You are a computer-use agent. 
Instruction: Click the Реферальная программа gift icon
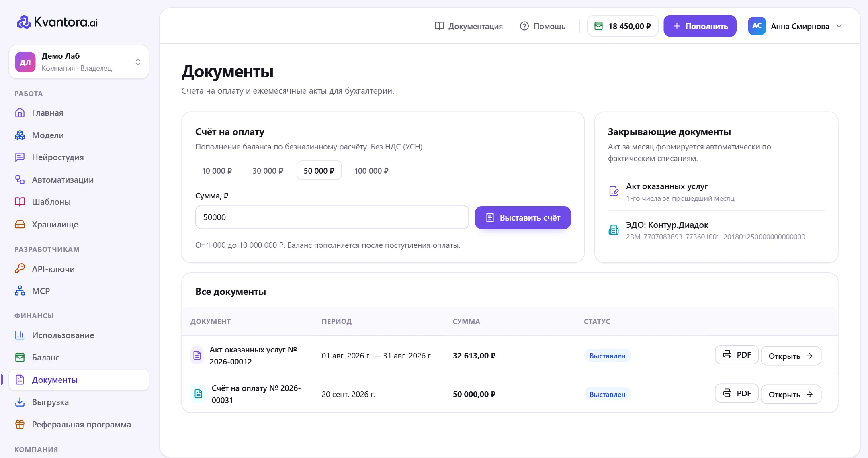click(x=20, y=424)
